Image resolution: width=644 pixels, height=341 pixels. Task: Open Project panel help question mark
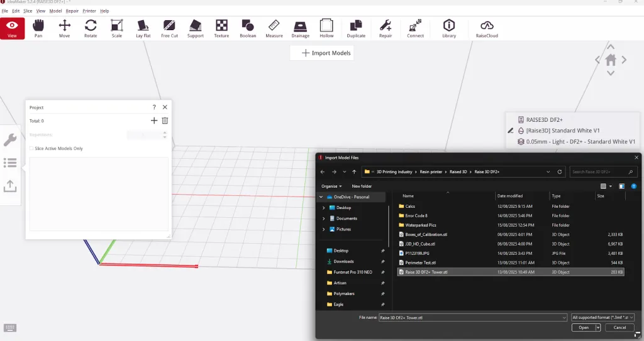154,107
